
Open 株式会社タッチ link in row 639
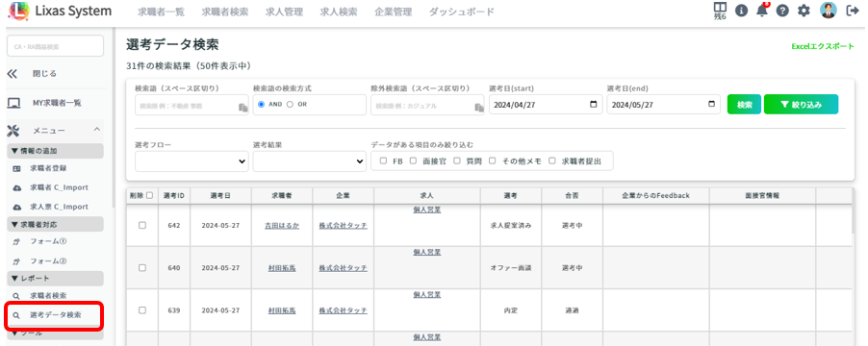(343, 310)
